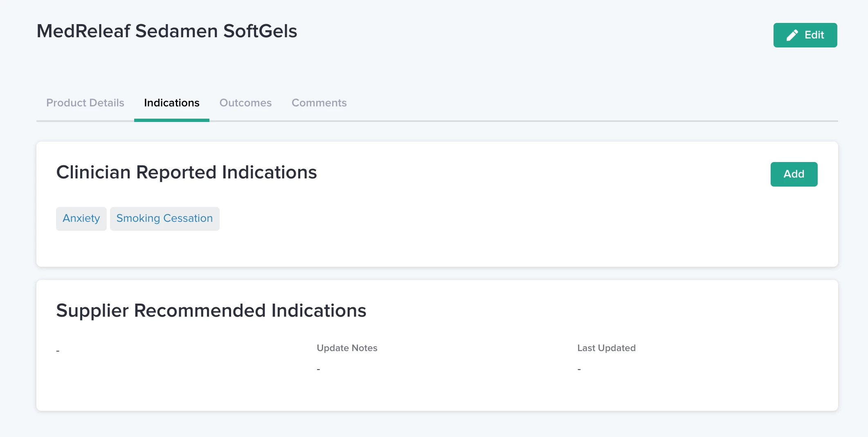Image resolution: width=868 pixels, height=437 pixels.
Task: Select the dash under Last Updated
Action: tap(579, 369)
